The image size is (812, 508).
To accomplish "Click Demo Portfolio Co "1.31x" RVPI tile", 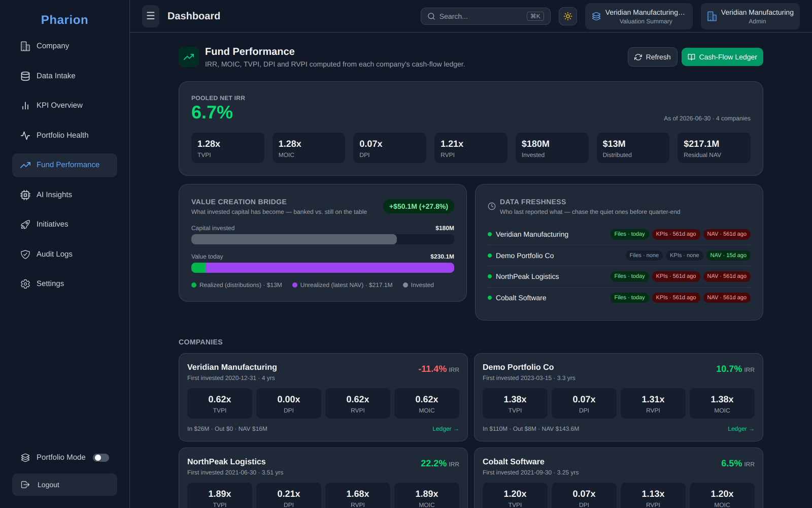I will [653, 403].
